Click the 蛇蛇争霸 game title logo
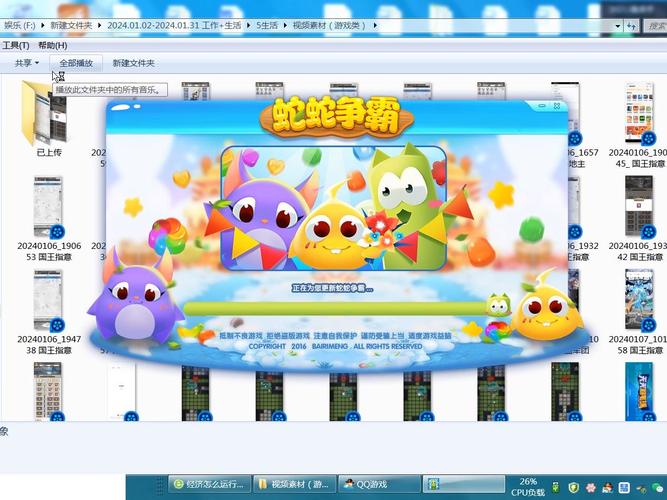Image resolution: width=667 pixels, height=500 pixels. [336, 116]
